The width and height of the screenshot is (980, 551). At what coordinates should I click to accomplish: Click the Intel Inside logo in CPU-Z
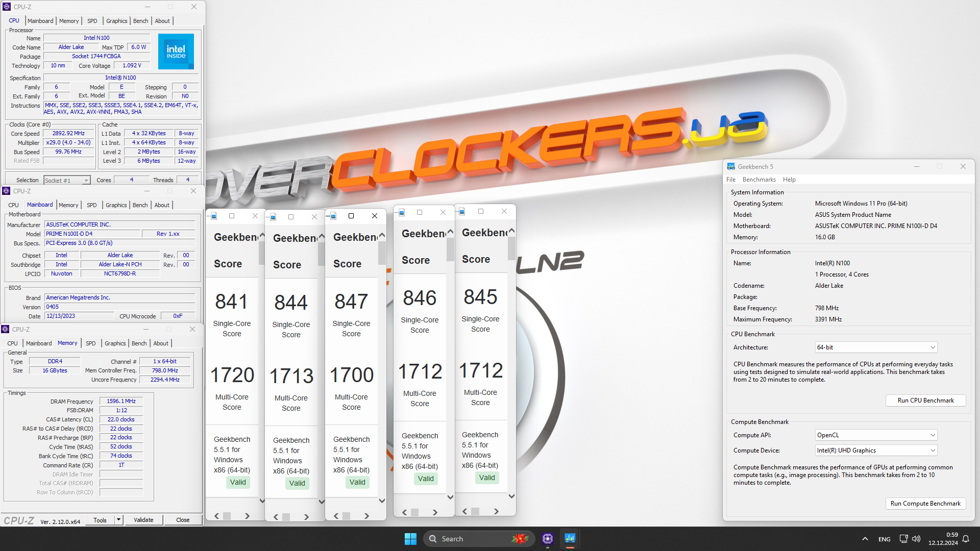click(176, 52)
